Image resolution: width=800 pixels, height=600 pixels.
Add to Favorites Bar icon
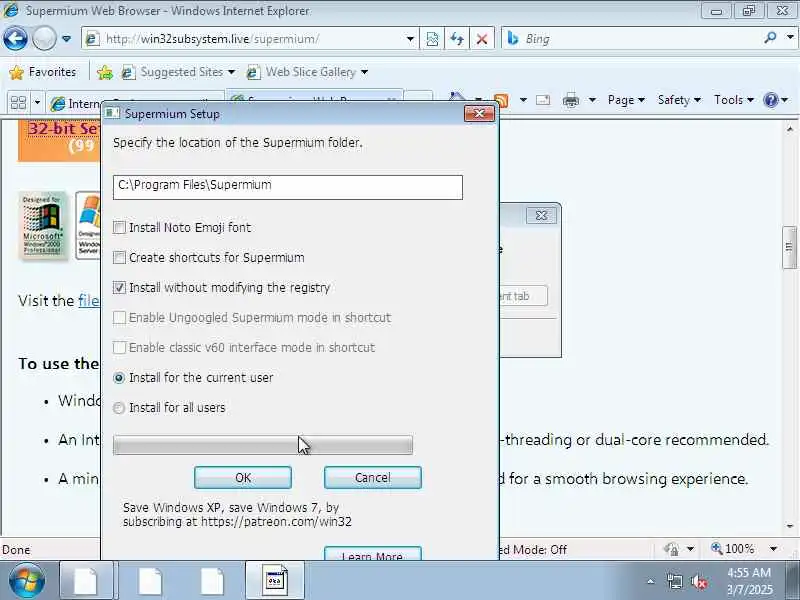(105, 72)
